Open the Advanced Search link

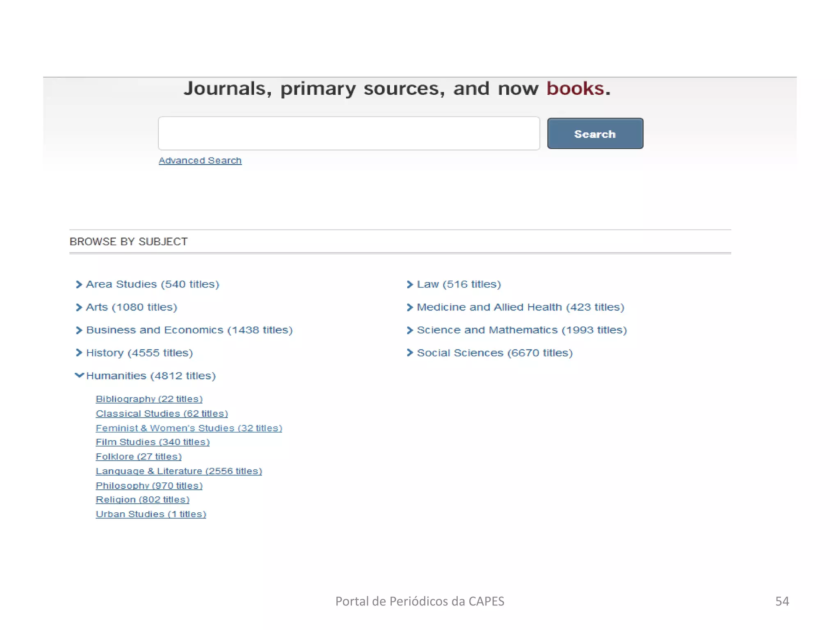[x=200, y=161]
